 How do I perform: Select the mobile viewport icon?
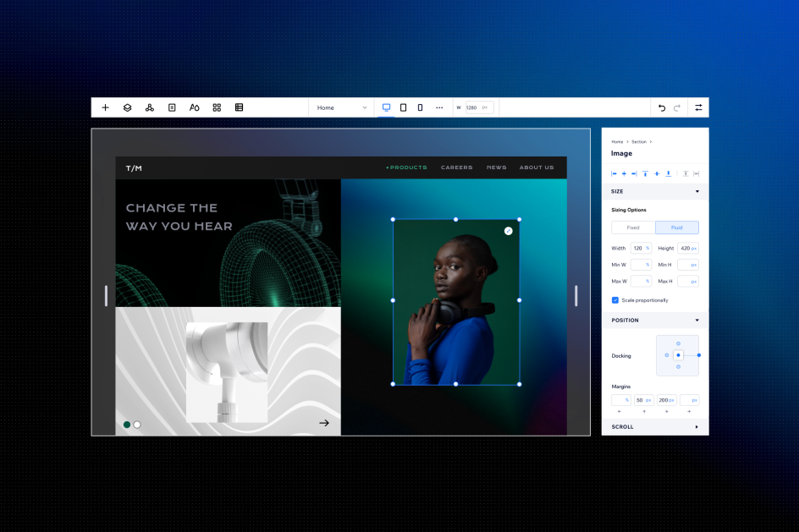(420, 107)
